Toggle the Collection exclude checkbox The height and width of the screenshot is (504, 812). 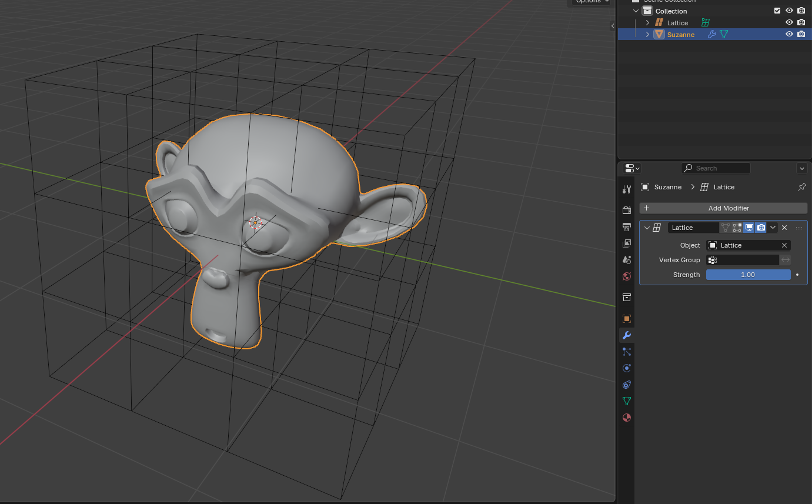click(777, 11)
